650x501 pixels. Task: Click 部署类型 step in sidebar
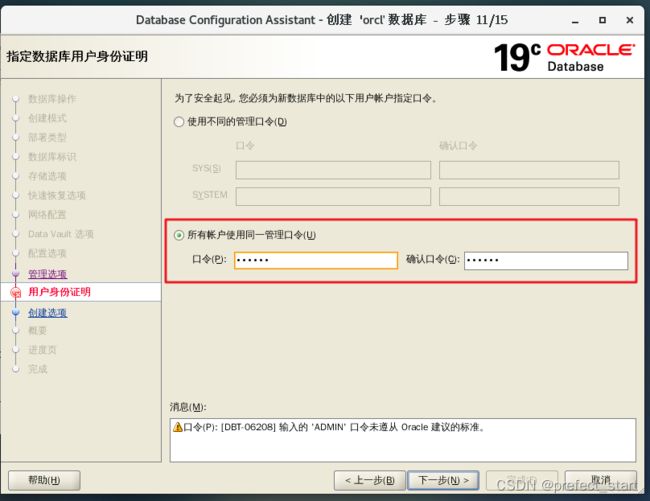coord(48,137)
